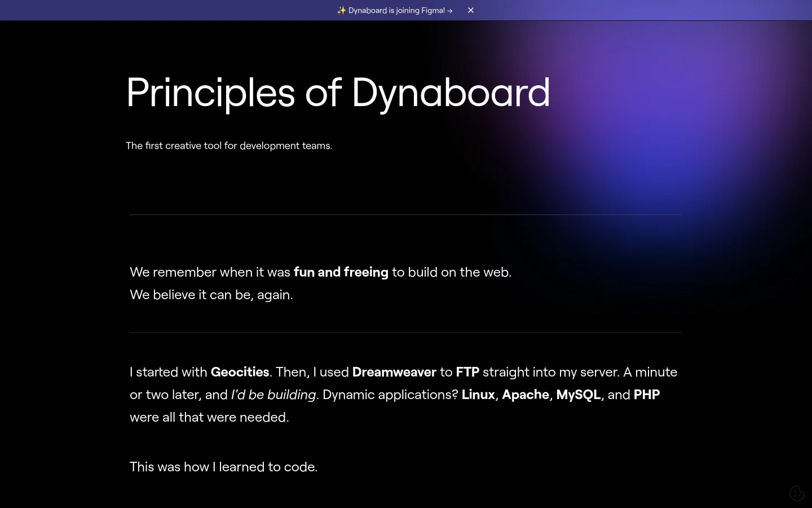Click the sparkles emoji in the banner
Viewport: 812px width, 508px height.
coord(341,10)
